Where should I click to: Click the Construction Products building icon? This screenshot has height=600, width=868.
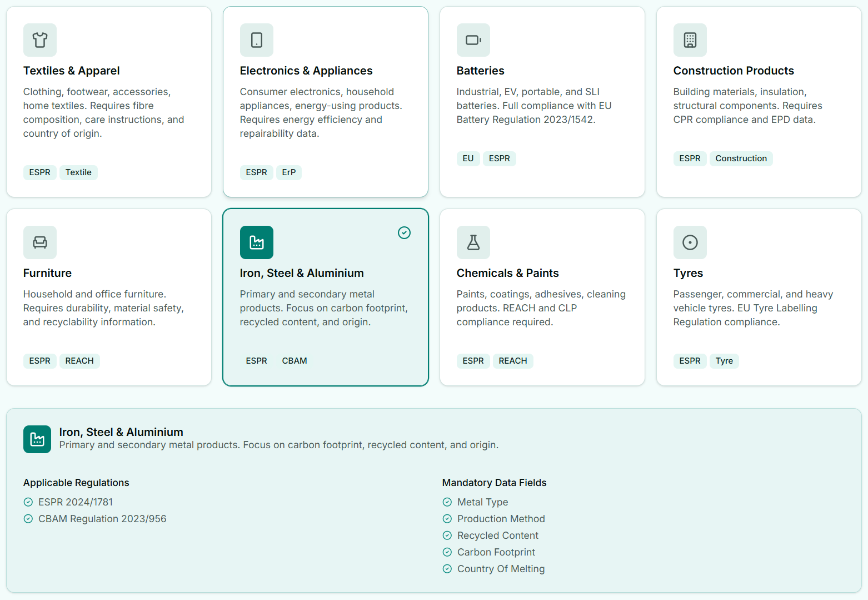(x=690, y=40)
